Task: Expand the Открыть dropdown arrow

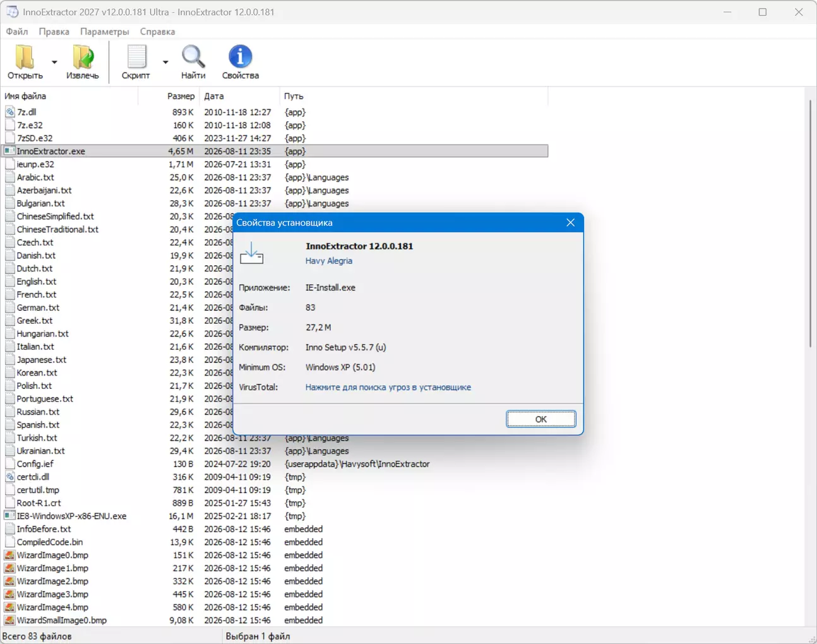Action: 54,62
